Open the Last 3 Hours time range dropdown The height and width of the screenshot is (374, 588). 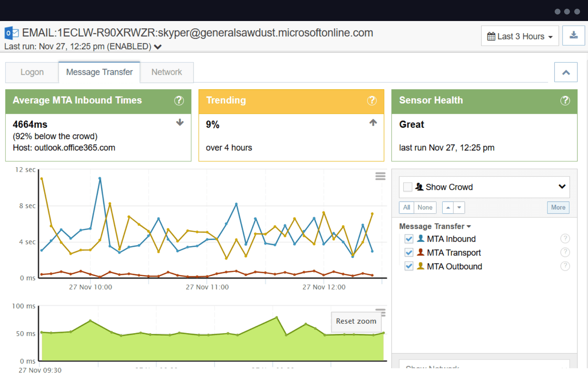(x=520, y=36)
